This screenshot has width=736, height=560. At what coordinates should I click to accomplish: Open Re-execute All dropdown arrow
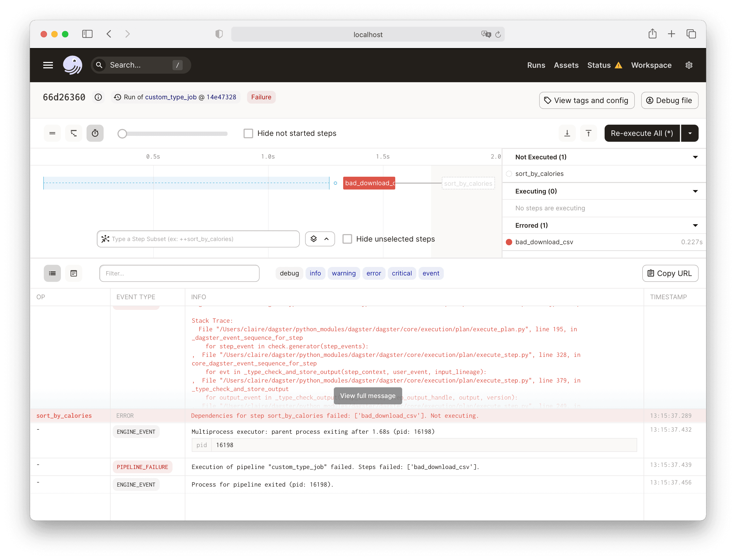coord(690,133)
